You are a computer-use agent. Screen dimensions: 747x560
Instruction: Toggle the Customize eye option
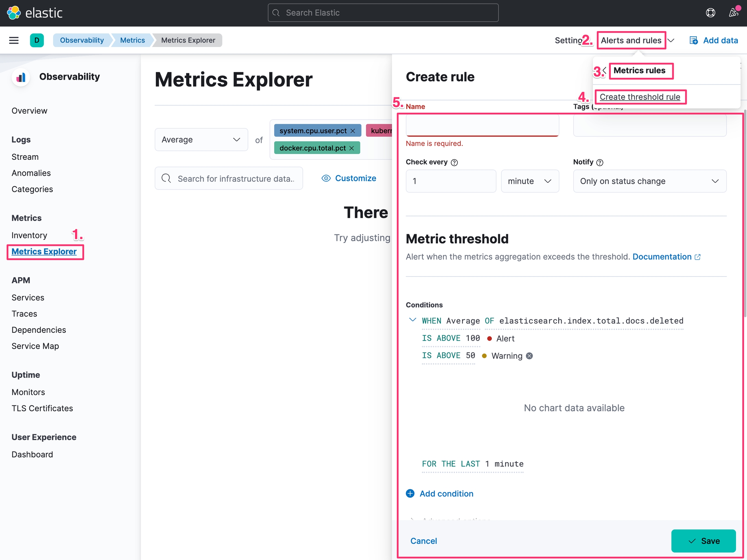349,179
